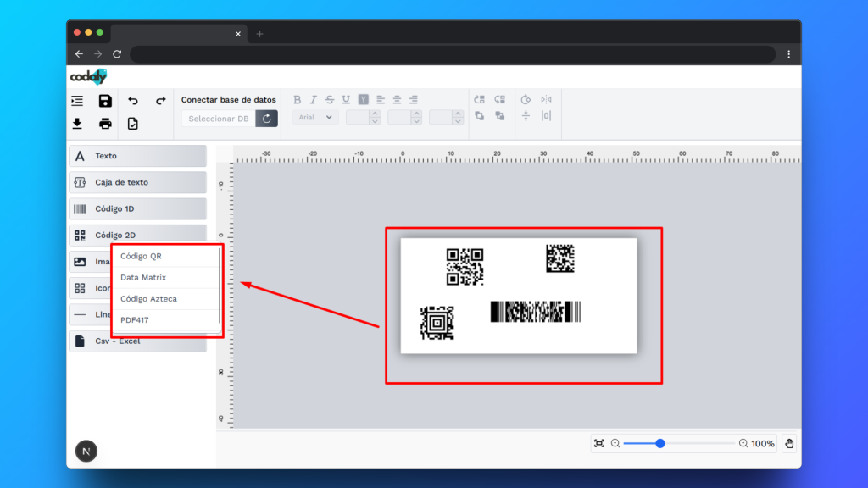Click the round N badge
Viewport: 868px width, 488px height.
pyautogui.click(x=86, y=452)
